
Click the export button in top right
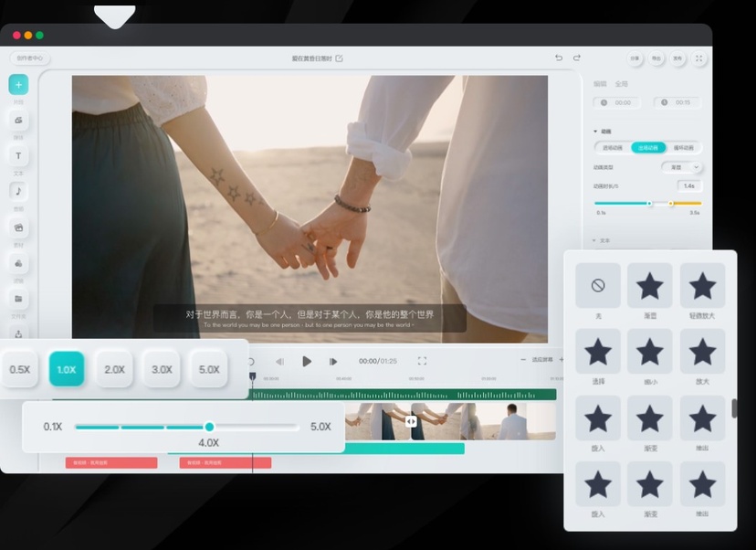point(656,58)
